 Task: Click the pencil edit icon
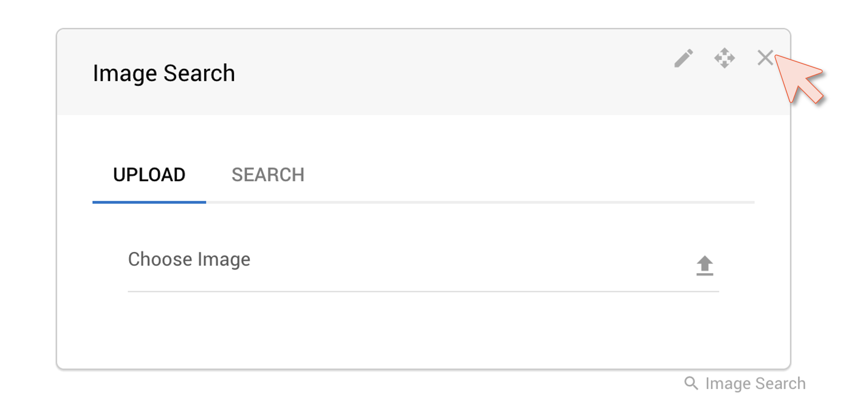click(x=683, y=58)
